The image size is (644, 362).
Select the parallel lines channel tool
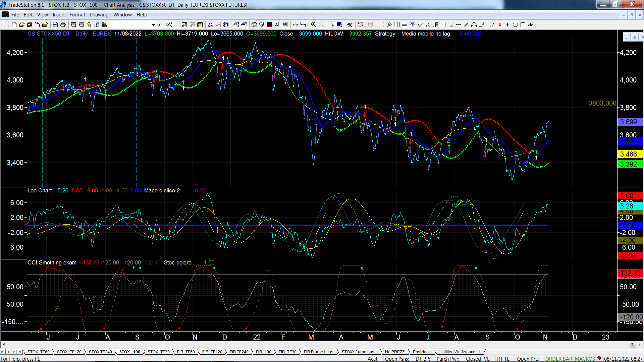tap(466, 25)
